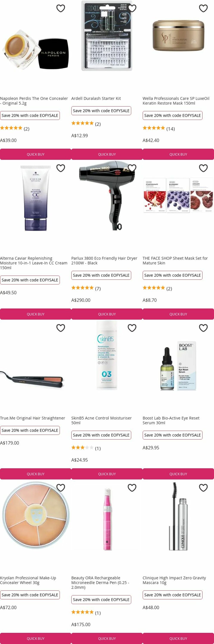Wishlist the True.Me Hair Straightener
The height and width of the screenshot is (644, 214).
pos(61,328)
